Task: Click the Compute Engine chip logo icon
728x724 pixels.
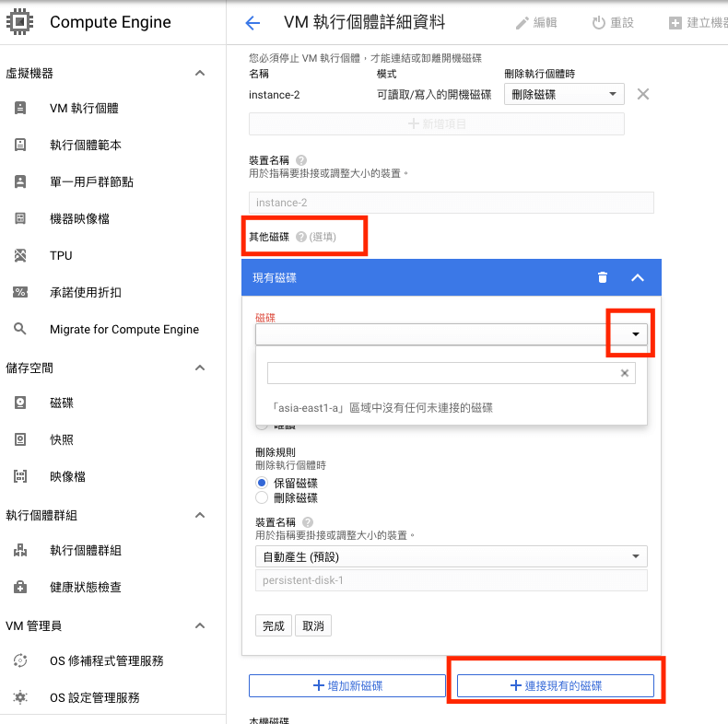Action: pos(19,21)
